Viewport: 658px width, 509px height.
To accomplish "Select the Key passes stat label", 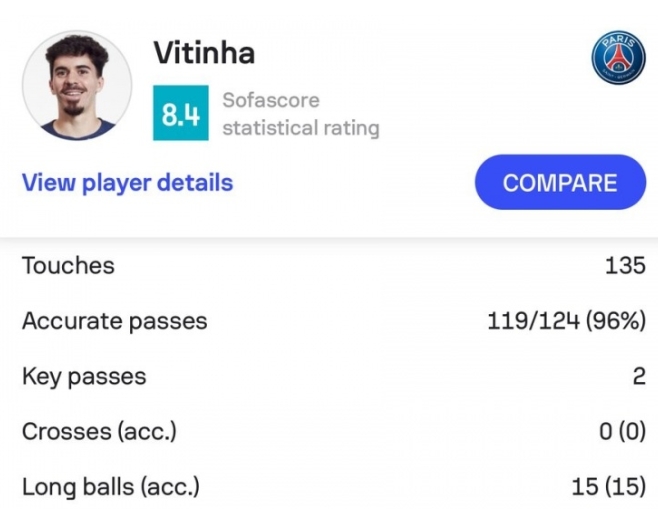I will [84, 377].
